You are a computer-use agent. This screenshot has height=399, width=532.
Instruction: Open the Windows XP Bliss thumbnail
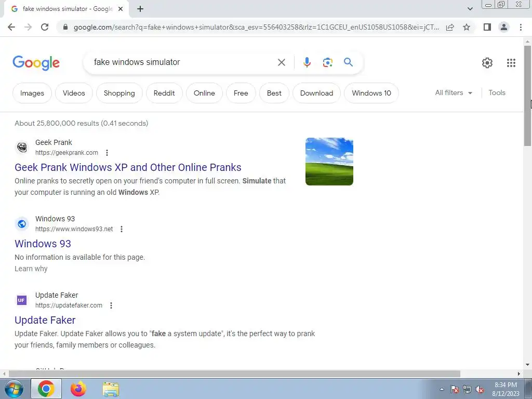coord(329,162)
